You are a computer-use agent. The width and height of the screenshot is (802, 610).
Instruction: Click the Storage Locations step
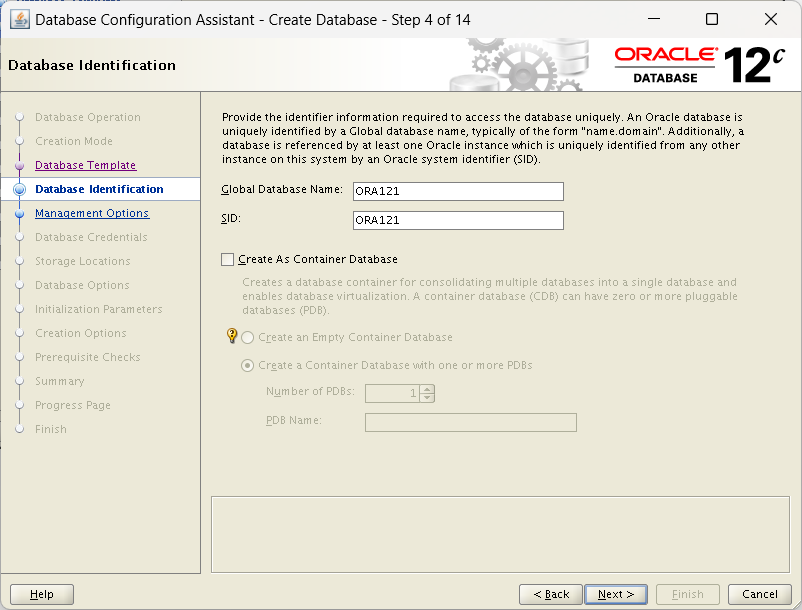coord(82,261)
